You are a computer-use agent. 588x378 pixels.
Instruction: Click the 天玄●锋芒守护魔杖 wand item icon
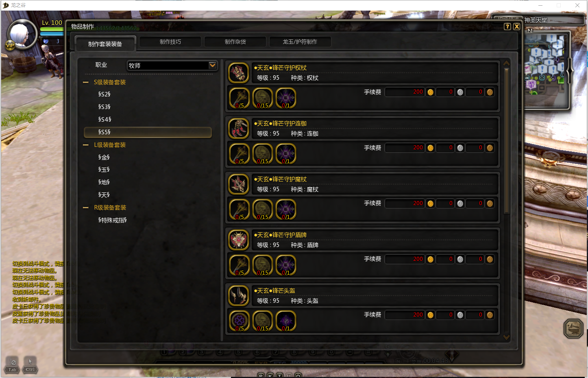tap(239, 184)
